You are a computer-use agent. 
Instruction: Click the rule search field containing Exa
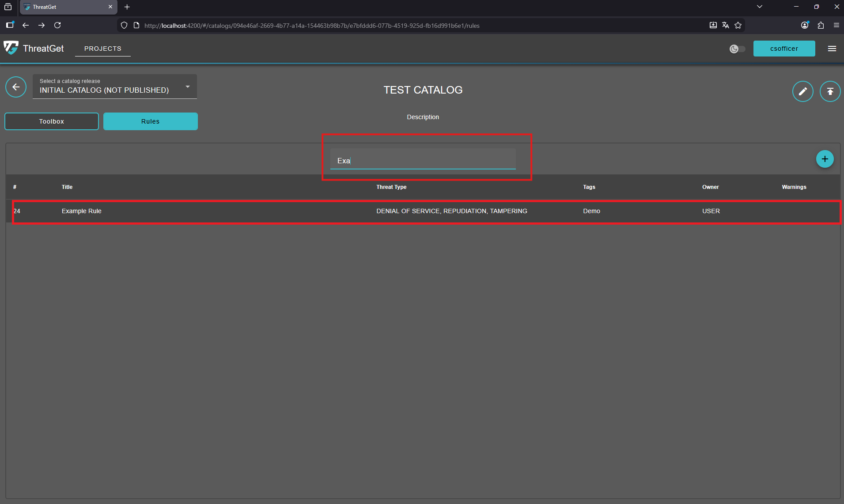(423, 161)
